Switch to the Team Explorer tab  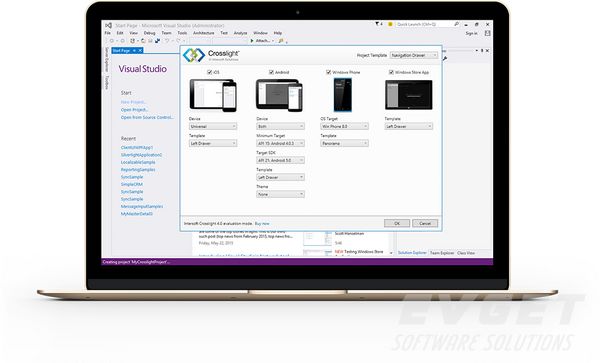[x=442, y=253]
